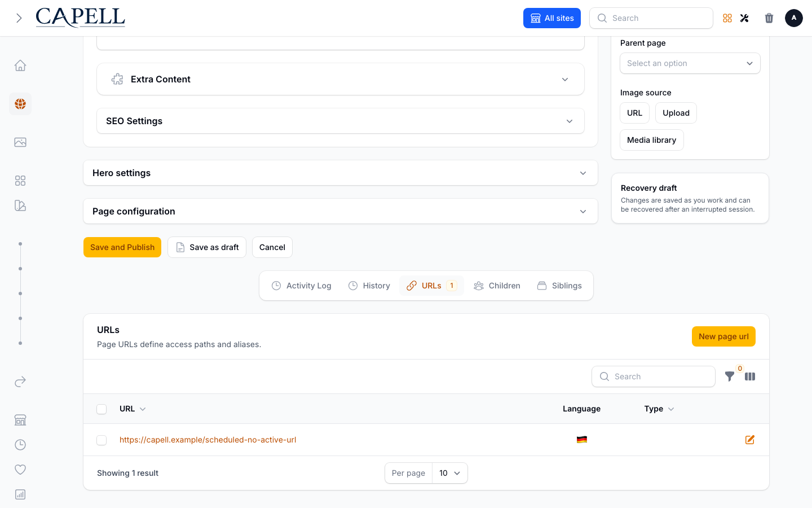Open the table filter funnel icon
Screen dimensions: 812x508
730,376
